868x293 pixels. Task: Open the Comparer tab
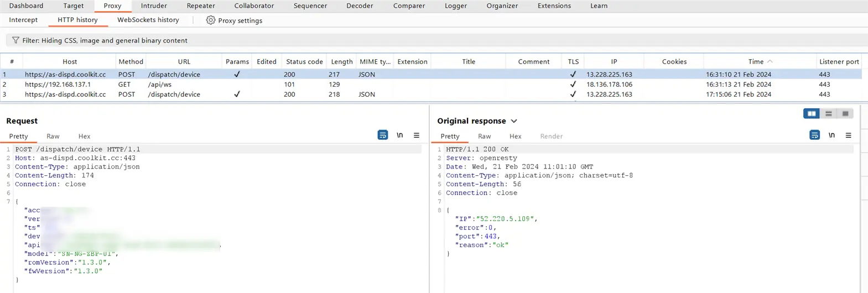pos(409,6)
